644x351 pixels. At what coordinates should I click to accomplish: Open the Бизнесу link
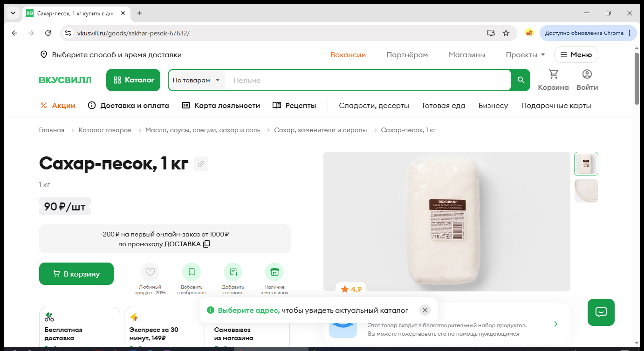(493, 106)
